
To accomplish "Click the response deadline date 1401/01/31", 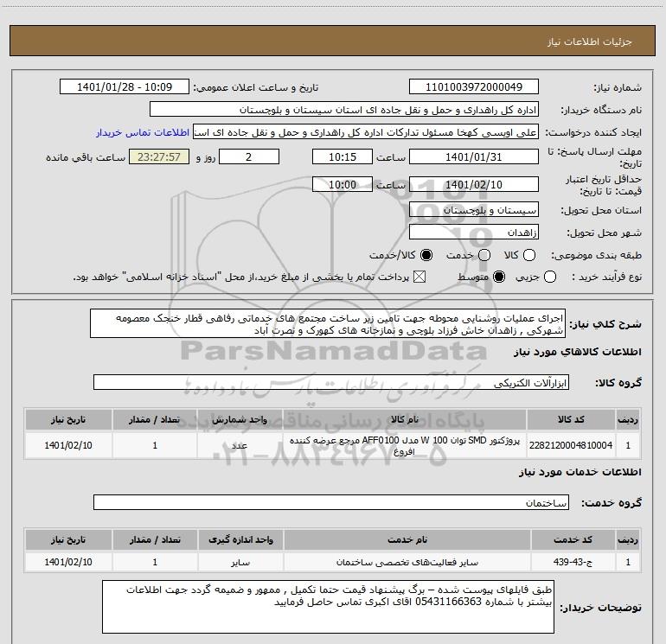I will click(474, 156).
